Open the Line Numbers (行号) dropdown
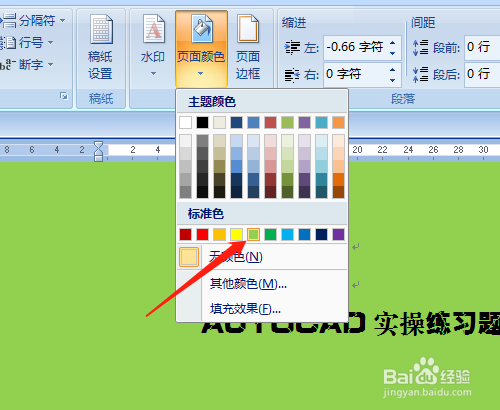This screenshot has height=410, width=500. (x=27, y=43)
